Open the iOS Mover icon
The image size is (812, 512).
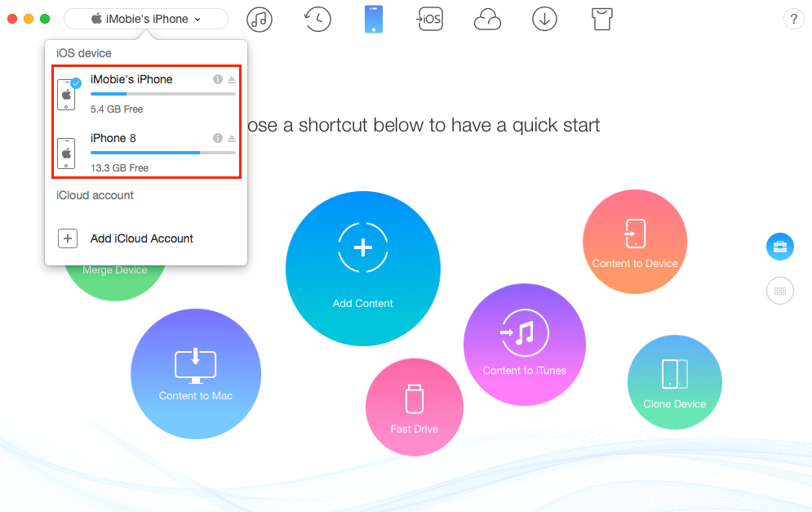[430, 19]
